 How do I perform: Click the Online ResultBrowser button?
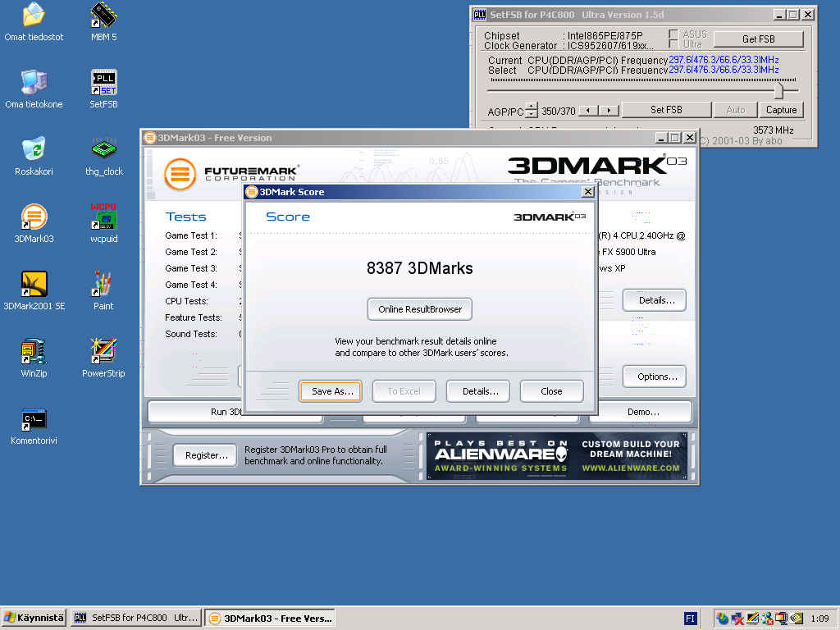[419, 309]
